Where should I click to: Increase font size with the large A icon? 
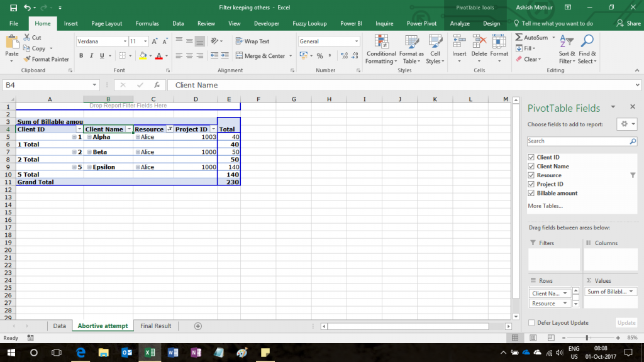coord(155,41)
